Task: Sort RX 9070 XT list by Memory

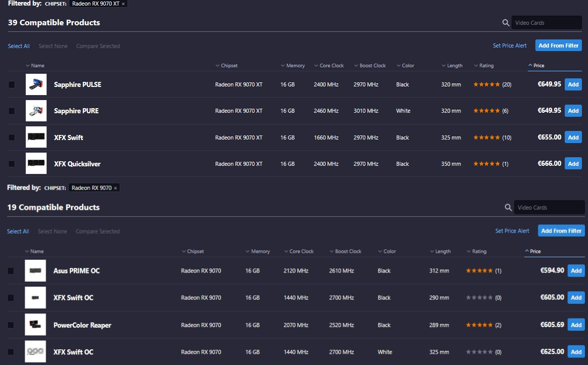Action: click(x=293, y=66)
